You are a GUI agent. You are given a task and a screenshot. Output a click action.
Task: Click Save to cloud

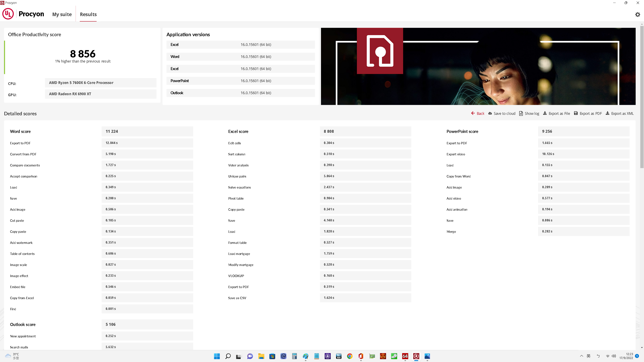click(x=502, y=113)
